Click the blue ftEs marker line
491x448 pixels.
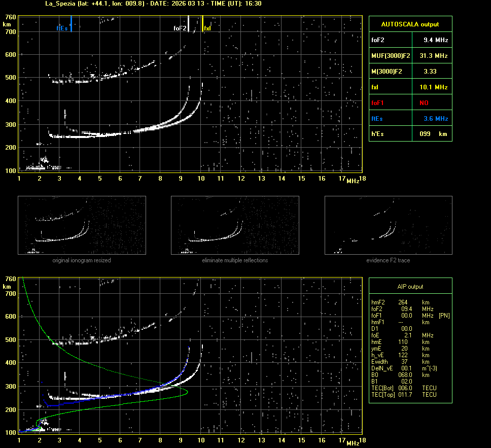pos(71,24)
